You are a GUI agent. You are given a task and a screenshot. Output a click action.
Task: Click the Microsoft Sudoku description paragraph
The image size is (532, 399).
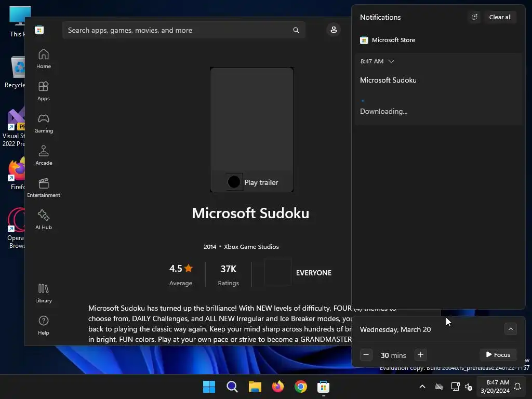(220, 324)
